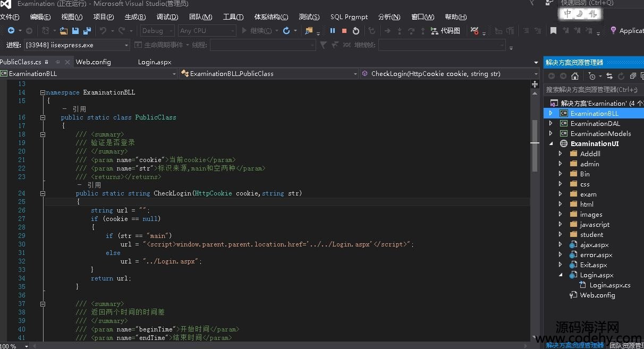644x349 pixels.
Task: Open the 文件(F) menu
Action: pyautogui.click(x=9, y=17)
